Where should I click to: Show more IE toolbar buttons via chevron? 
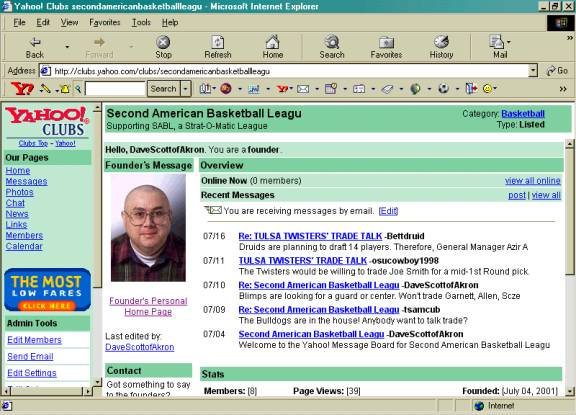(570, 37)
